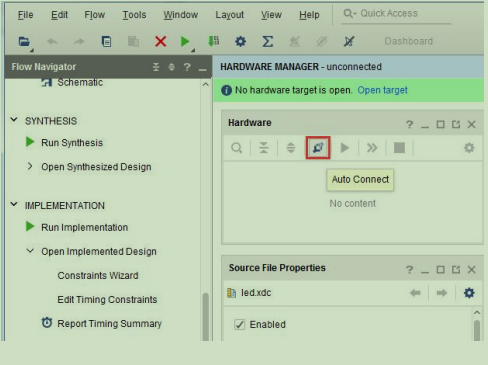This screenshot has height=365, width=488.
Task: Open the Tools menu
Action: click(134, 15)
